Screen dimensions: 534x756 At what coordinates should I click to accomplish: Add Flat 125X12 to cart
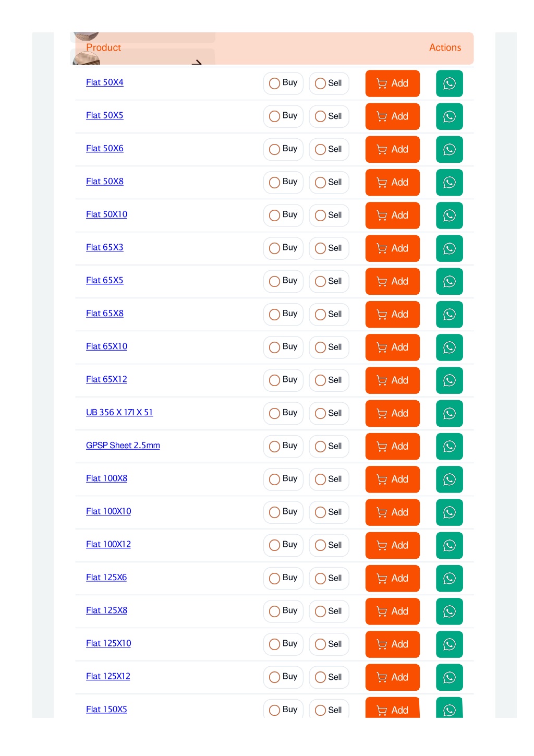point(392,677)
